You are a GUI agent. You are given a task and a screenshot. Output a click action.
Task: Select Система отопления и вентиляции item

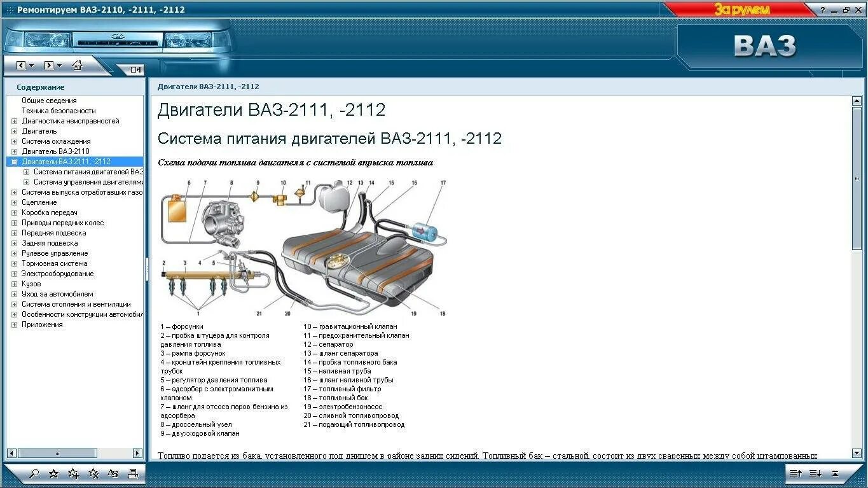tap(76, 304)
